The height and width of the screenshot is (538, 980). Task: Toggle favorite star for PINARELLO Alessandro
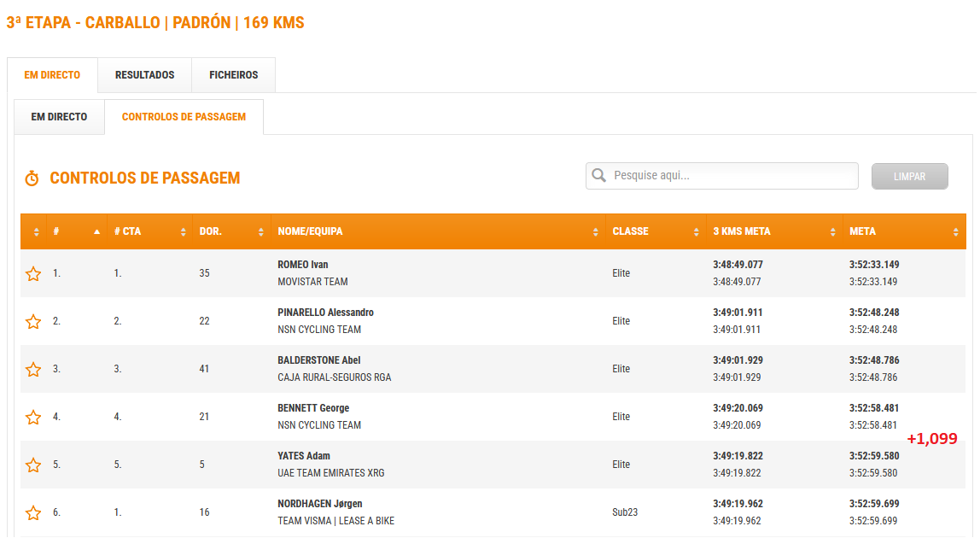tap(33, 322)
